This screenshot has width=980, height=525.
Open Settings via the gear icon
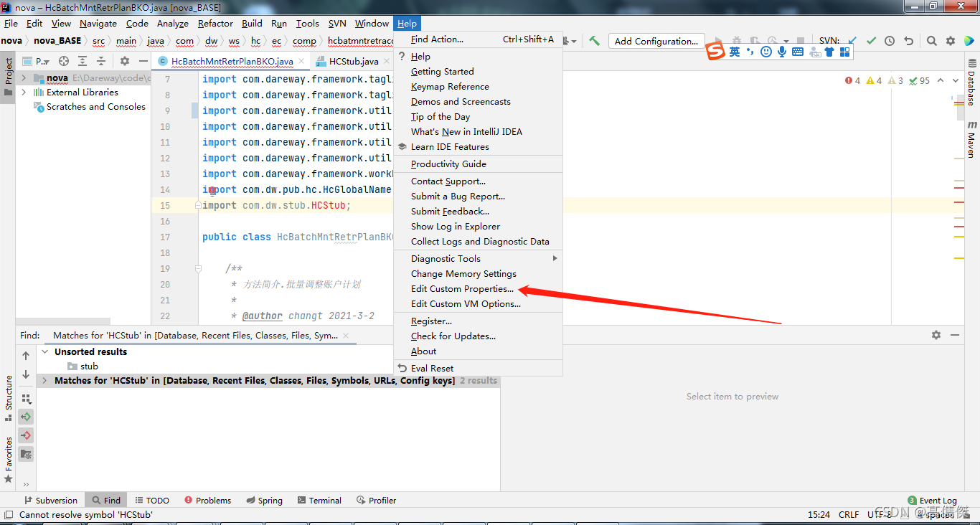[x=950, y=41]
